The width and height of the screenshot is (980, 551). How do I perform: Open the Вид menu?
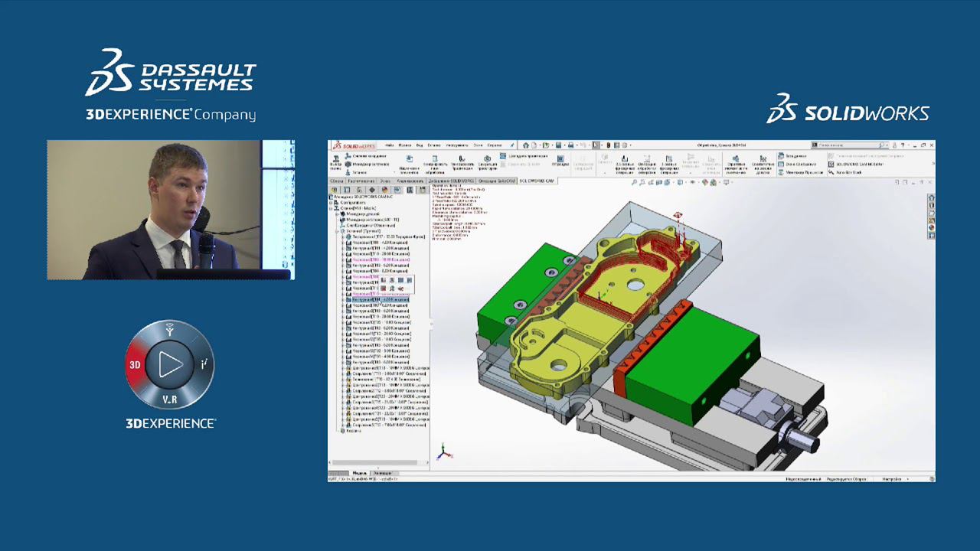pos(420,145)
